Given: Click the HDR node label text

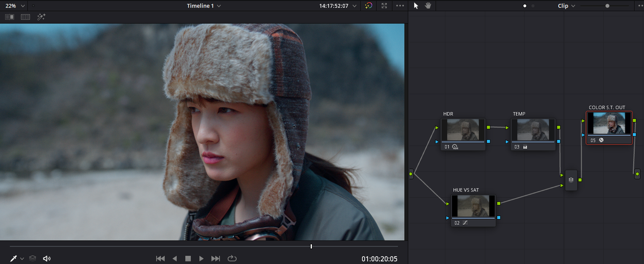Looking at the screenshot, I should coord(448,114).
